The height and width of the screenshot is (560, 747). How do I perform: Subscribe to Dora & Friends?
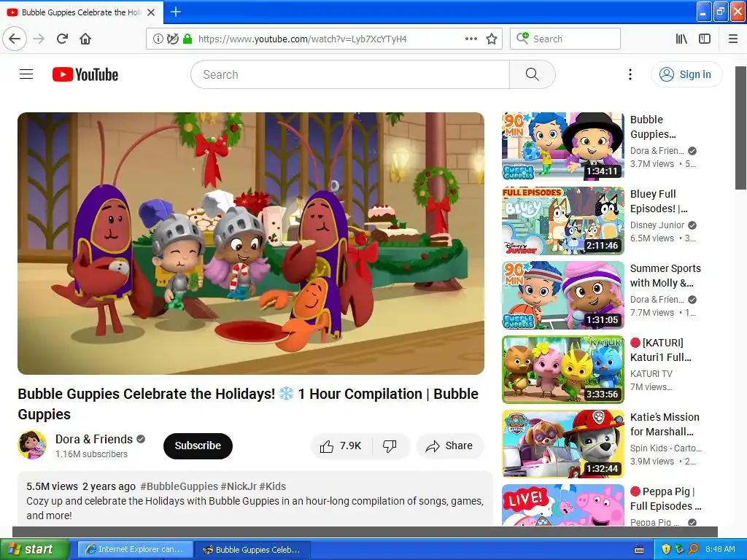pyautogui.click(x=198, y=446)
